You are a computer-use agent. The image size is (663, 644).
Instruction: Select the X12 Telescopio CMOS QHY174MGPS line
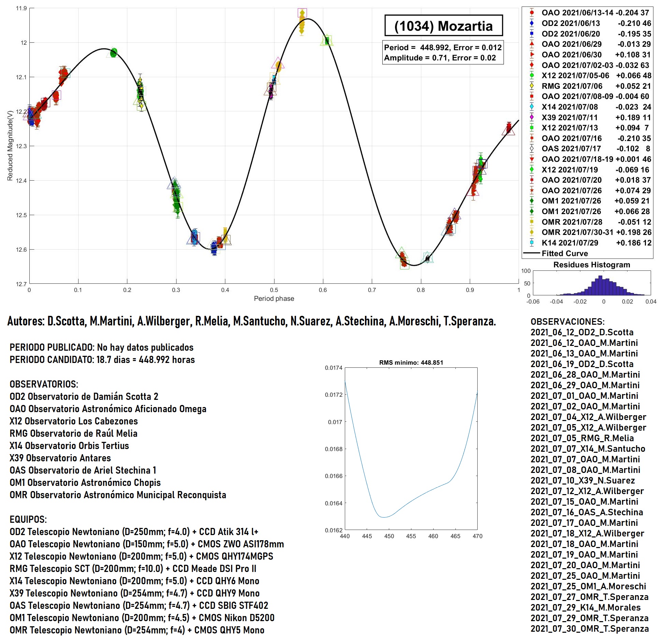point(141,556)
